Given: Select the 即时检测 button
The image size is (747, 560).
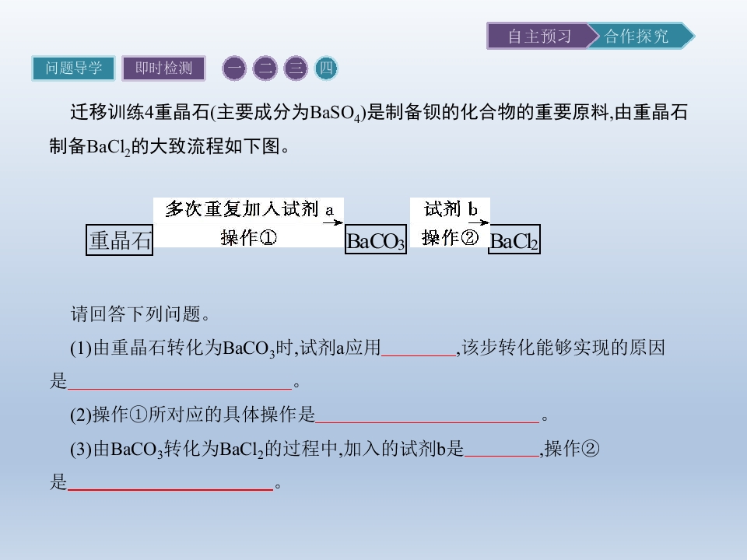Looking at the screenshot, I should coord(163,68).
